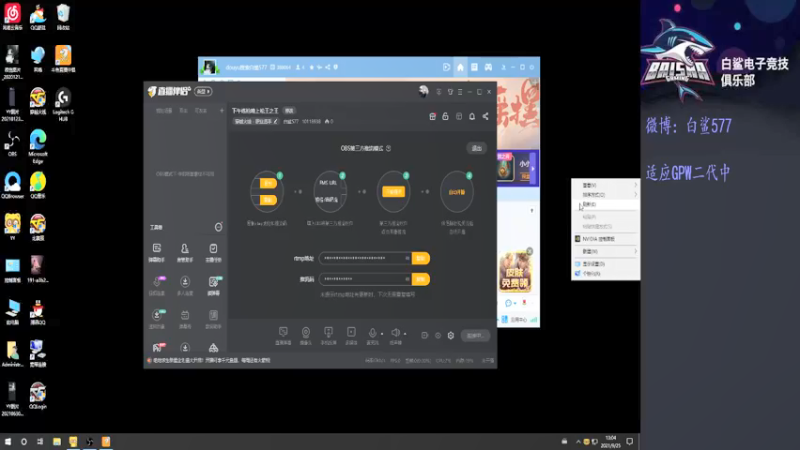The height and width of the screenshot is (450, 800).
Task: Open NVIDIA 控制面板 from context menu
Action: [x=606, y=239]
